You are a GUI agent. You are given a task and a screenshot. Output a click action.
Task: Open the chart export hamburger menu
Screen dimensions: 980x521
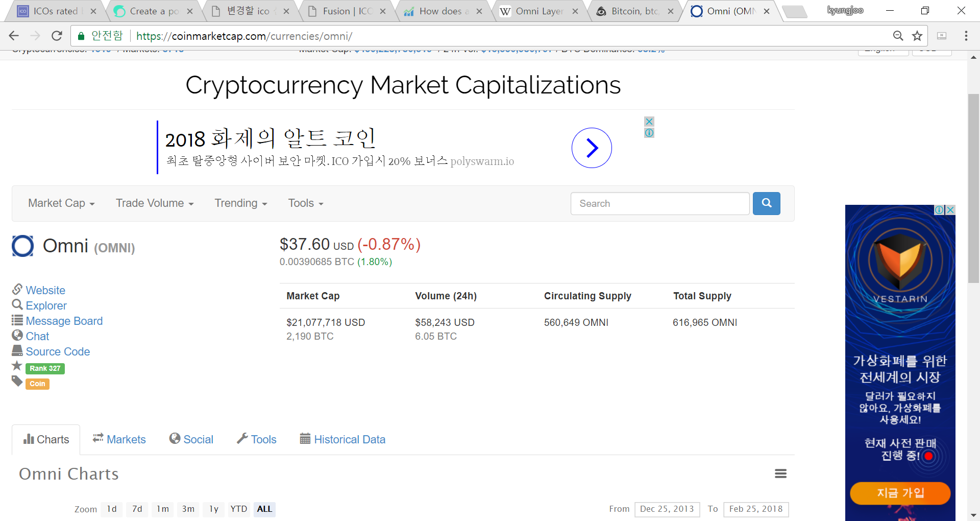[x=780, y=473]
